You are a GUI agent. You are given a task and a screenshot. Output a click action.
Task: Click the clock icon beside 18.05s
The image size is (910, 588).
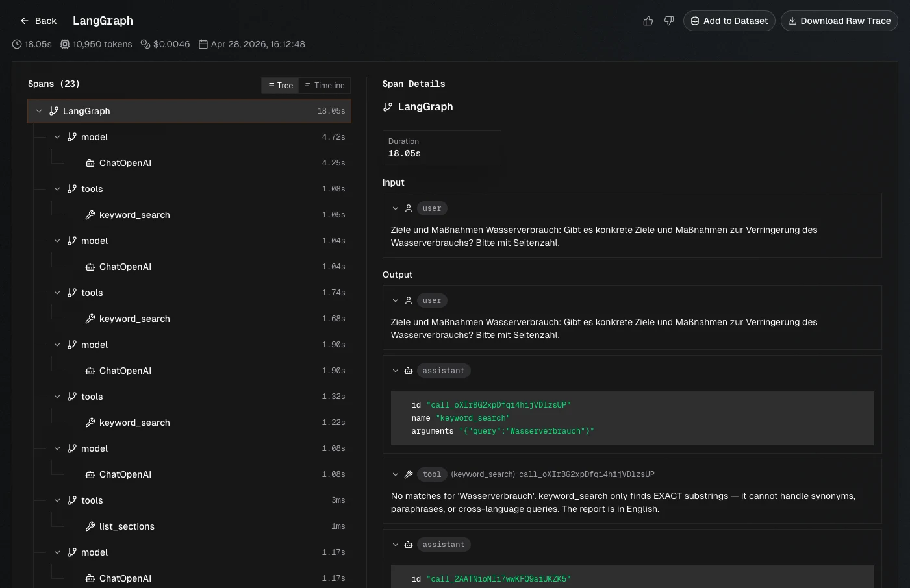tap(17, 44)
